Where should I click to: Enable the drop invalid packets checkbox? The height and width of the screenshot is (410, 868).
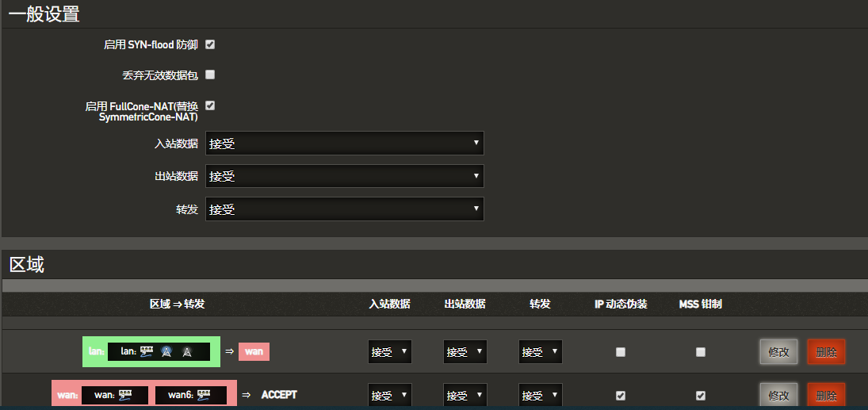coord(210,75)
